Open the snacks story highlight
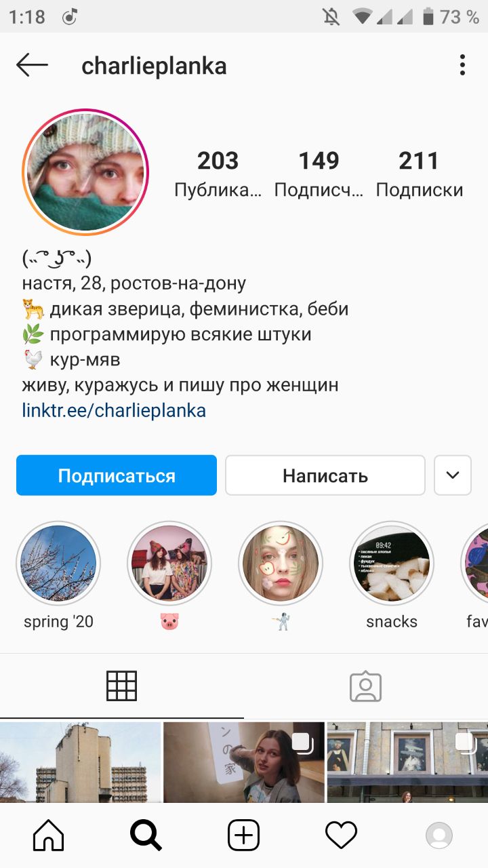Viewport: 488px width, 868px height. click(392, 564)
